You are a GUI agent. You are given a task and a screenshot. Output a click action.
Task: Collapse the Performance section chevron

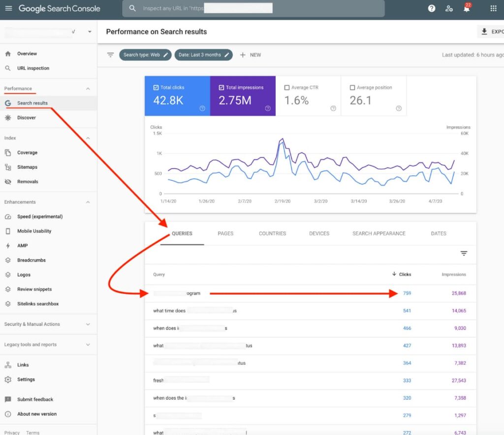point(88,89)
